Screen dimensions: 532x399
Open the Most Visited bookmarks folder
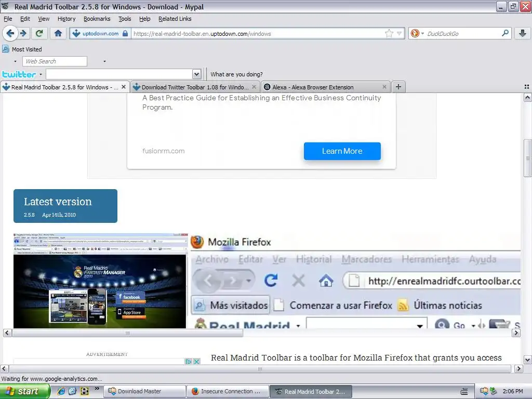(x=22, y=49)
